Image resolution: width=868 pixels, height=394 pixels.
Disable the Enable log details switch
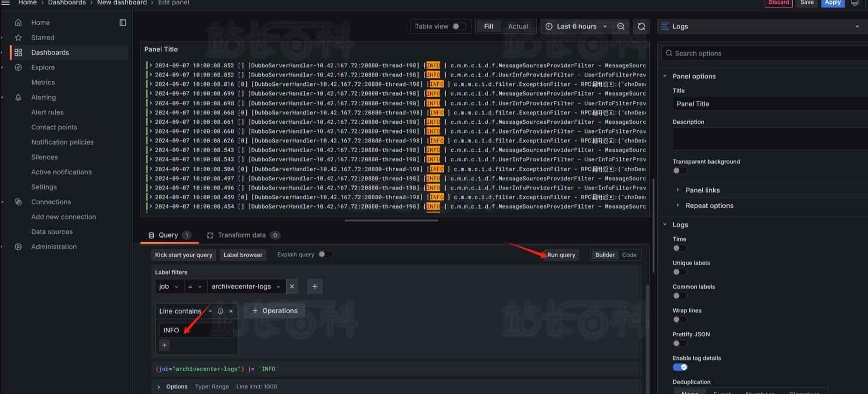(x=680, y=367)
